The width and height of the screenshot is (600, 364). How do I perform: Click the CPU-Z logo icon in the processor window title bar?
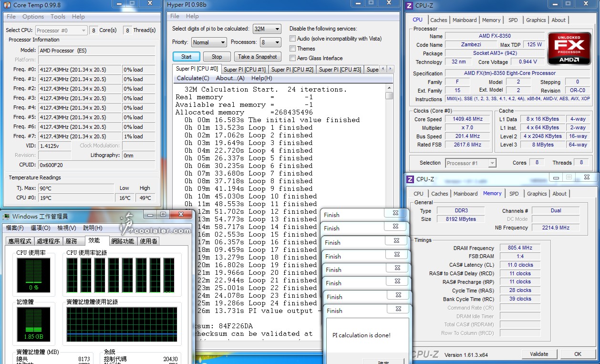(409, 6)
